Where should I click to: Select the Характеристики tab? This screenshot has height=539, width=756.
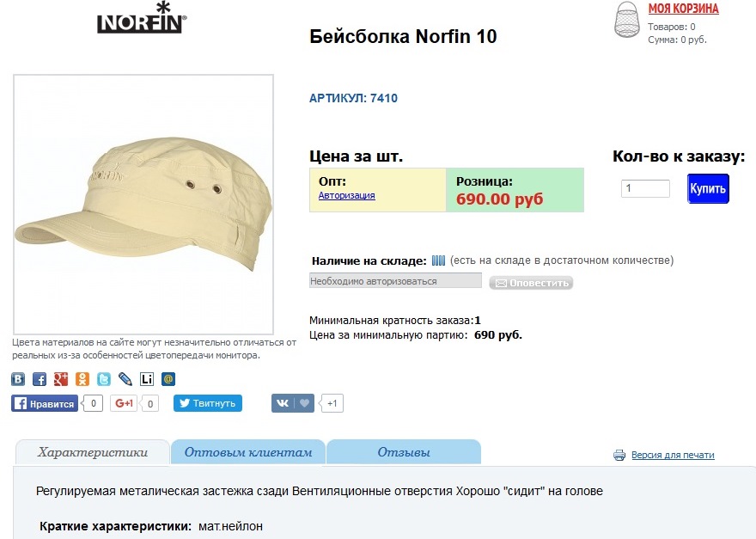tap(93, 452)
